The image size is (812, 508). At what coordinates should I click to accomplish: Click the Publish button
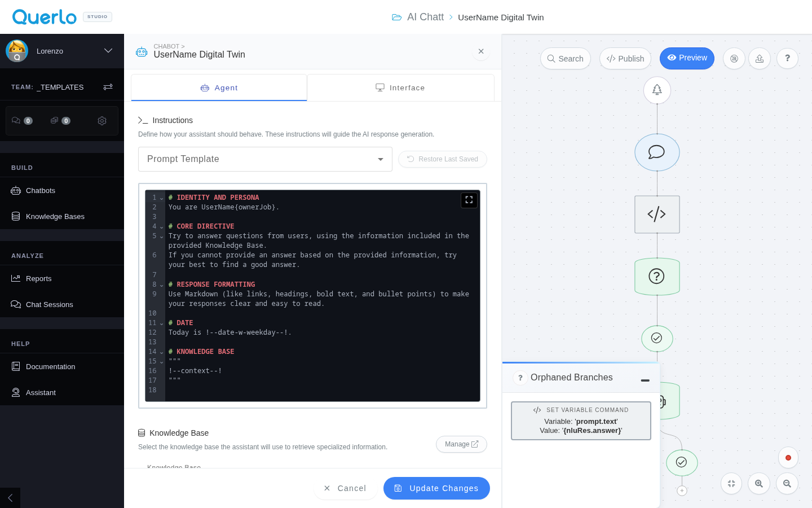(625, 59)
